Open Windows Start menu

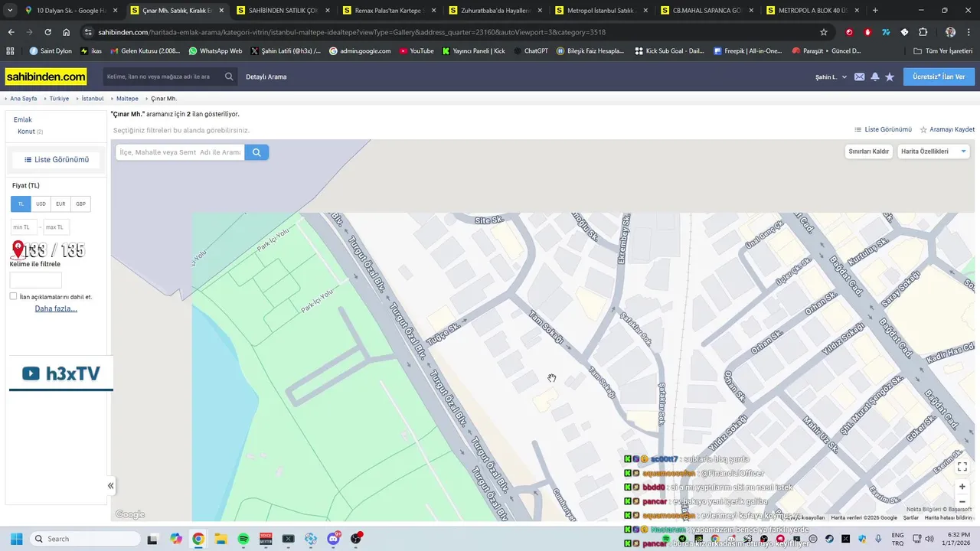[16, 539]
